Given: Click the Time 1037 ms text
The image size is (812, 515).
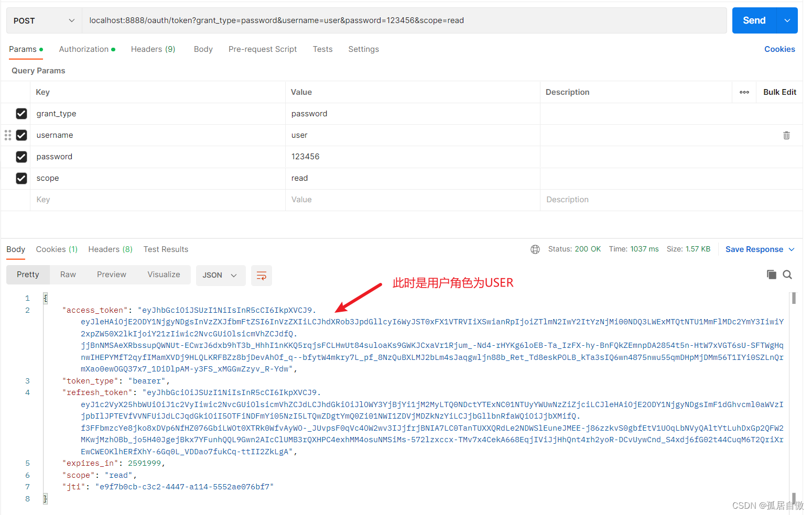Looking at the screenshot, I should point(634,249).
